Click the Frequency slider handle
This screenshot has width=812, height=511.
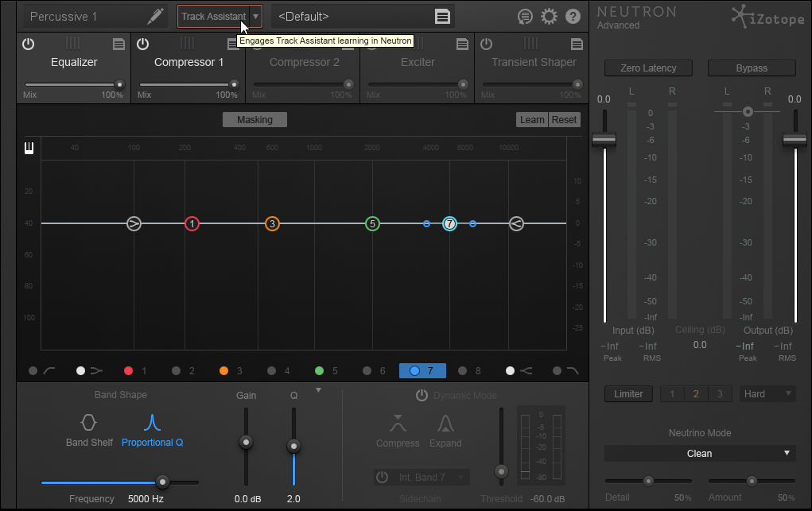162,482
